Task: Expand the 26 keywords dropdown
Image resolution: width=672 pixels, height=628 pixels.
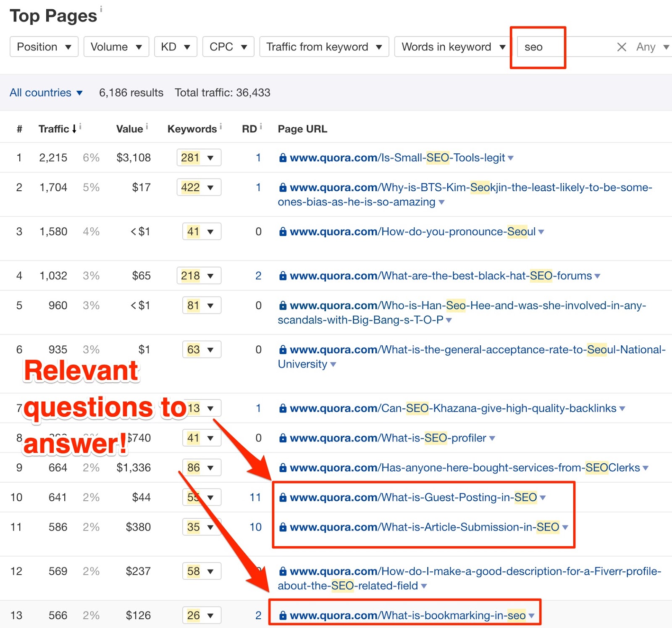Action: click(x=202, y=615)
